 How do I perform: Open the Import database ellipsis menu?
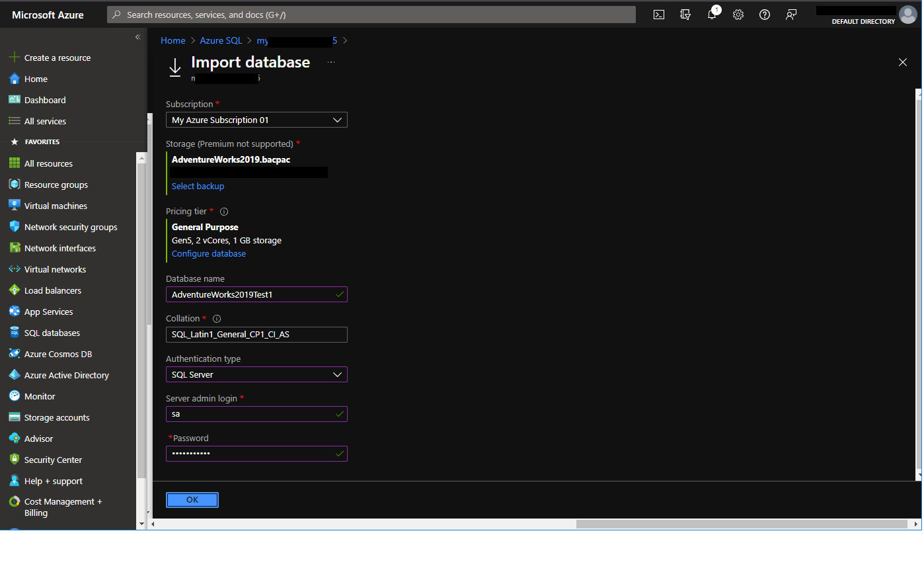click(331, 62)
